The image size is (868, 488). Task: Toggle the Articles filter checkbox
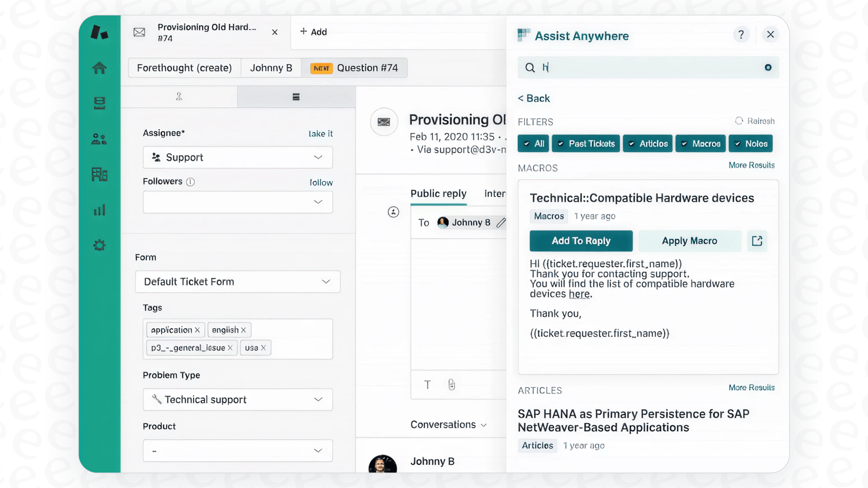(647, 144)
